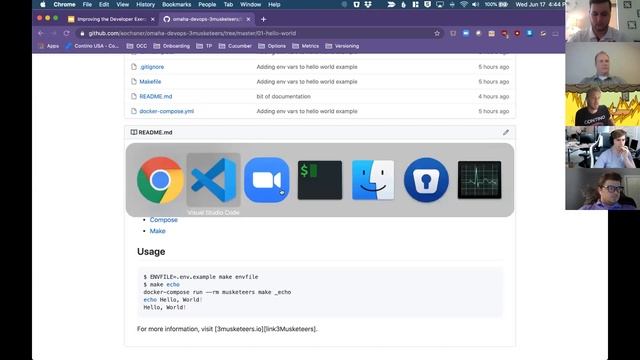Open the People menu
The image size is (640, 360).
[x=207, y=4]
